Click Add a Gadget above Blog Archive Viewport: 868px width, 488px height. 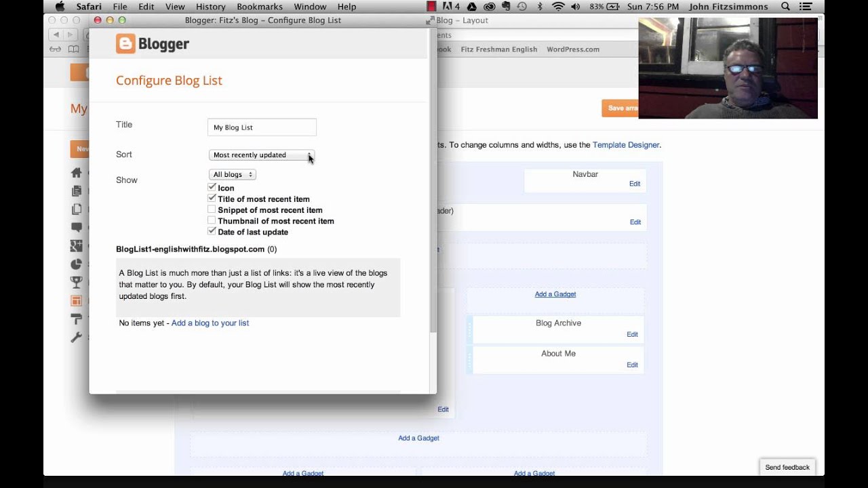(555, 294)
